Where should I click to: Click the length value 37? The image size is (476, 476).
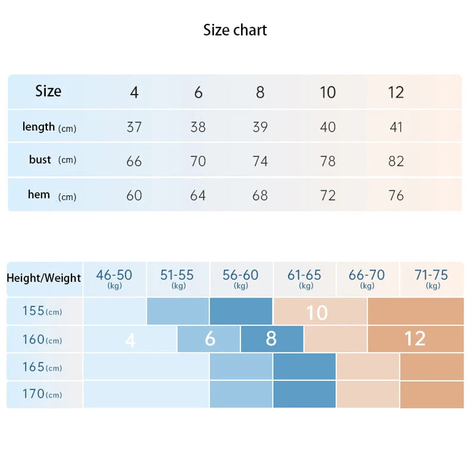pyautogui.click(x=134, y=127)
